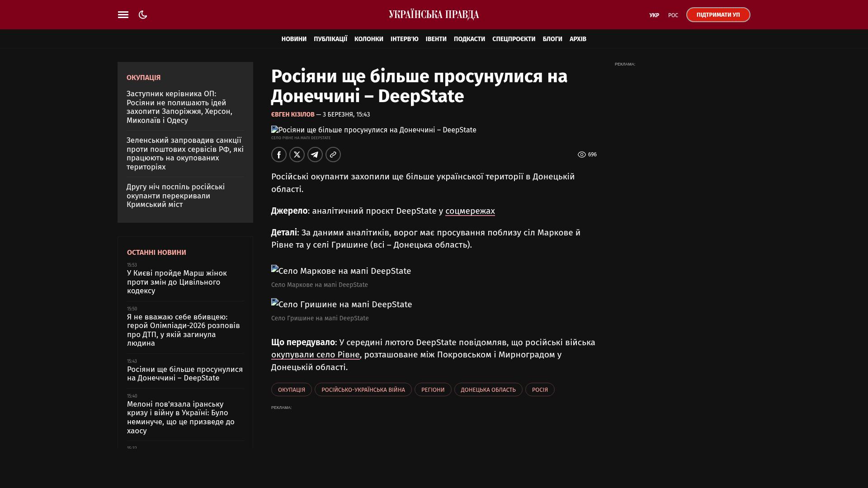Share the article on Facebook
868x488 pixels.
pos(279,155)
